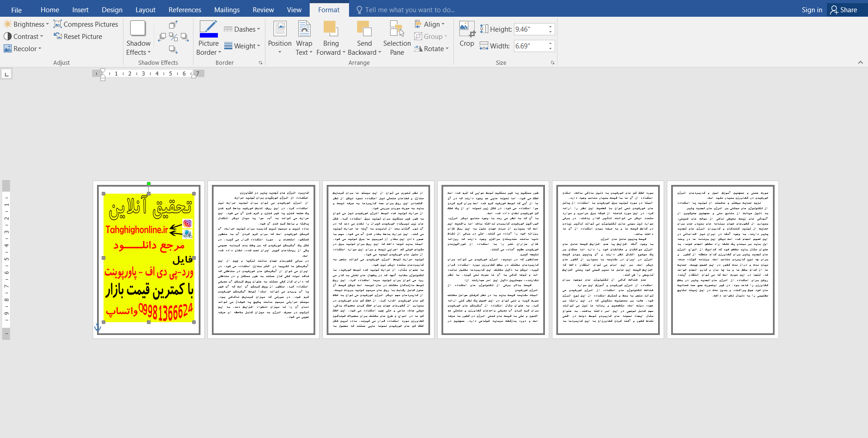Image resolution: width=868 pixels, height=438 pixels.
Task: Click the tab stop selector
Action: coord(6,74)
